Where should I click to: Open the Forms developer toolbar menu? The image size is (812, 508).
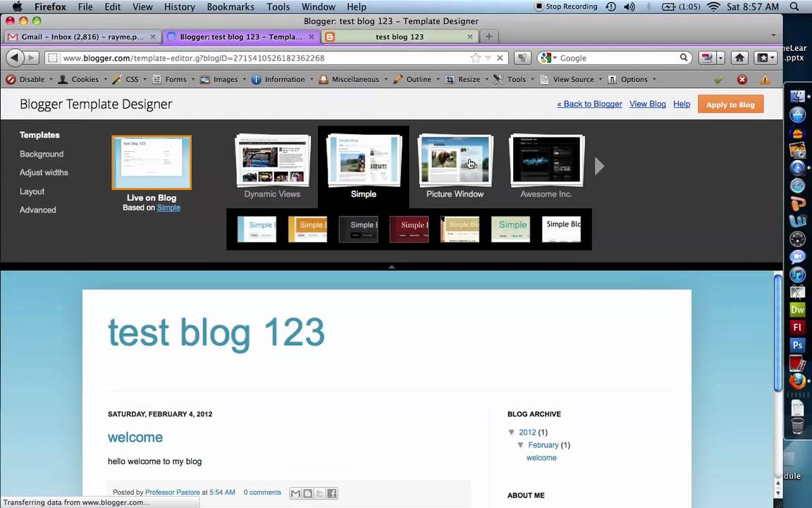[x=173, y=79]
